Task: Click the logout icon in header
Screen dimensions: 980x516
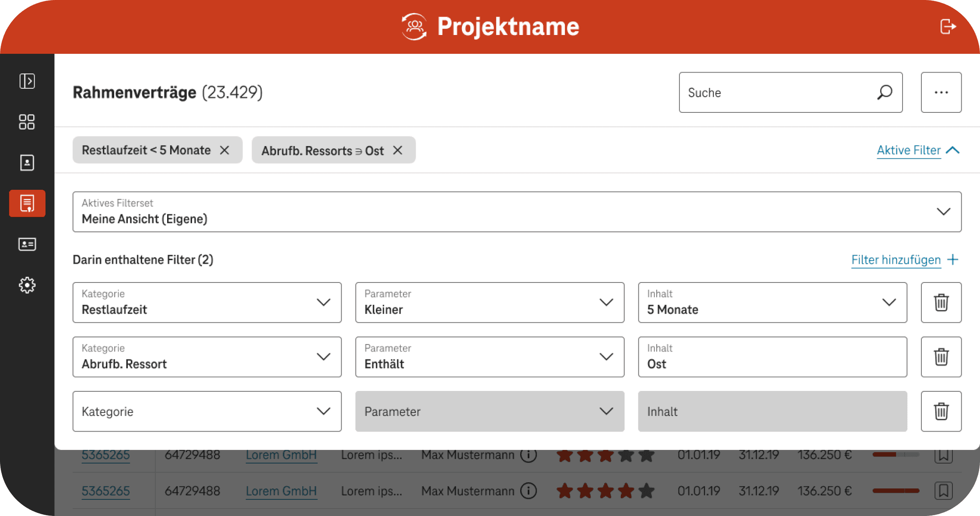Action: pyautogui.click(x=948, y=27)
